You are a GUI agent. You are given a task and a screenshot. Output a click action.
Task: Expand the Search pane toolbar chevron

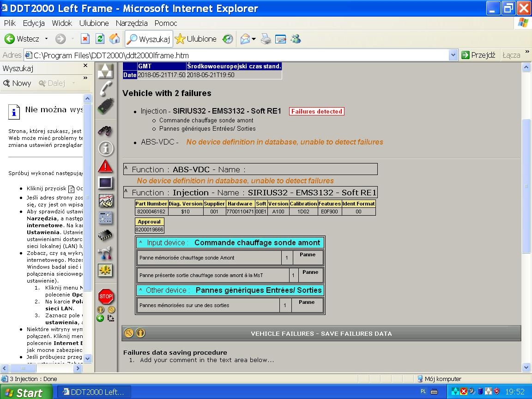pyautogui.click(x=85, y=78)
